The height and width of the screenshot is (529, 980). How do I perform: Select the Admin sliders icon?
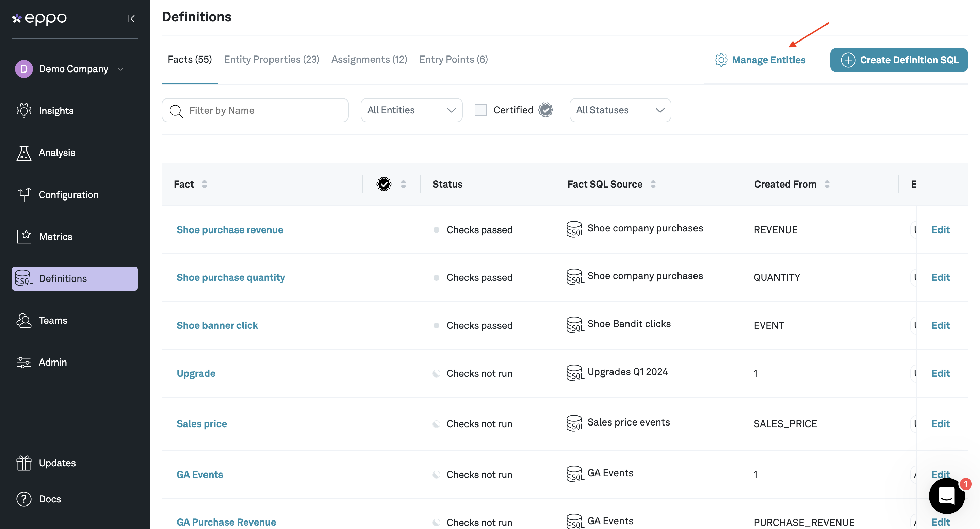click(23, 362)
